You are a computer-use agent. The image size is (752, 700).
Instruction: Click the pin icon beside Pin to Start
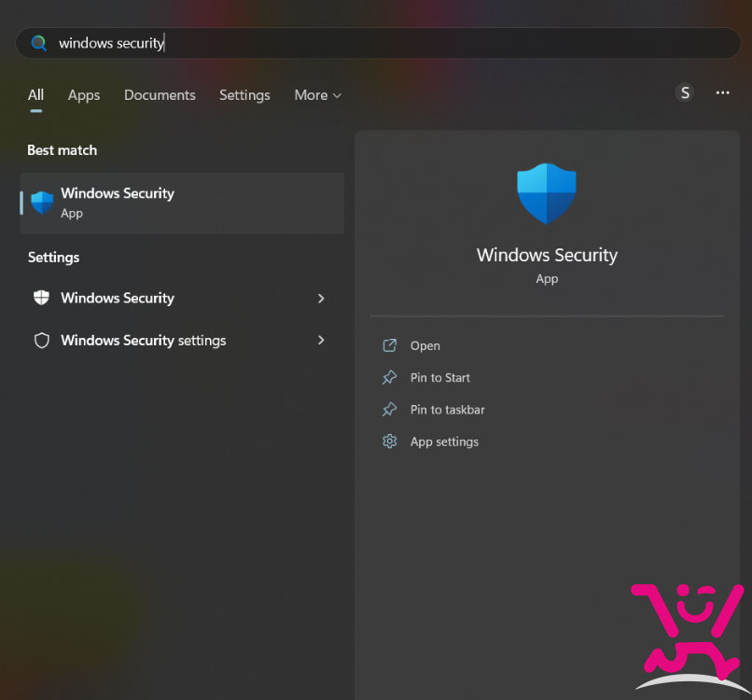coord(389,378)
